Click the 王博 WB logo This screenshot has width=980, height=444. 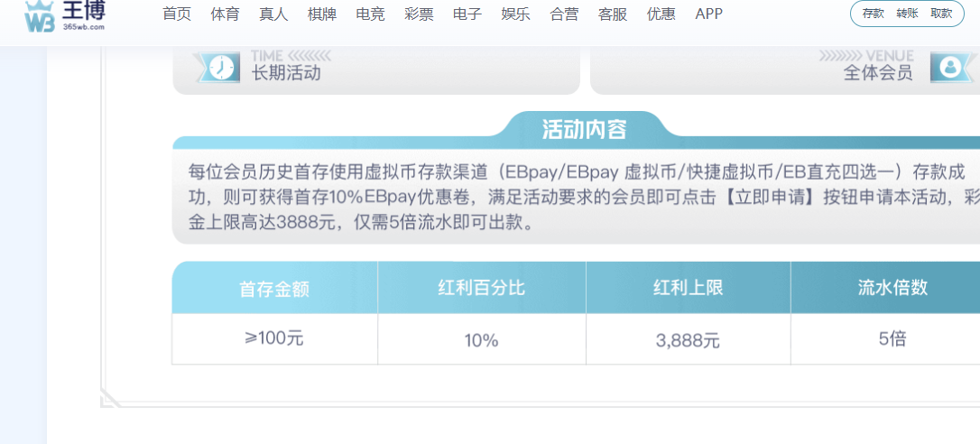[65, 15]
